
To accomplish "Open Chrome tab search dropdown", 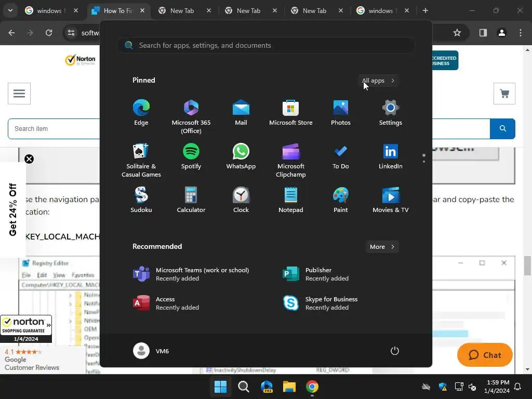I will 10,10.
